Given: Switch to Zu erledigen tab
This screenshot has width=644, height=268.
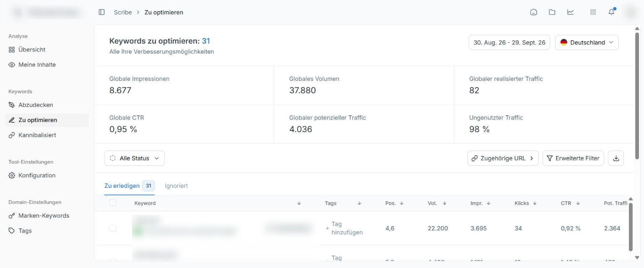Looking at the screenshot, I should pyautogui.click(x=130, y=186).
